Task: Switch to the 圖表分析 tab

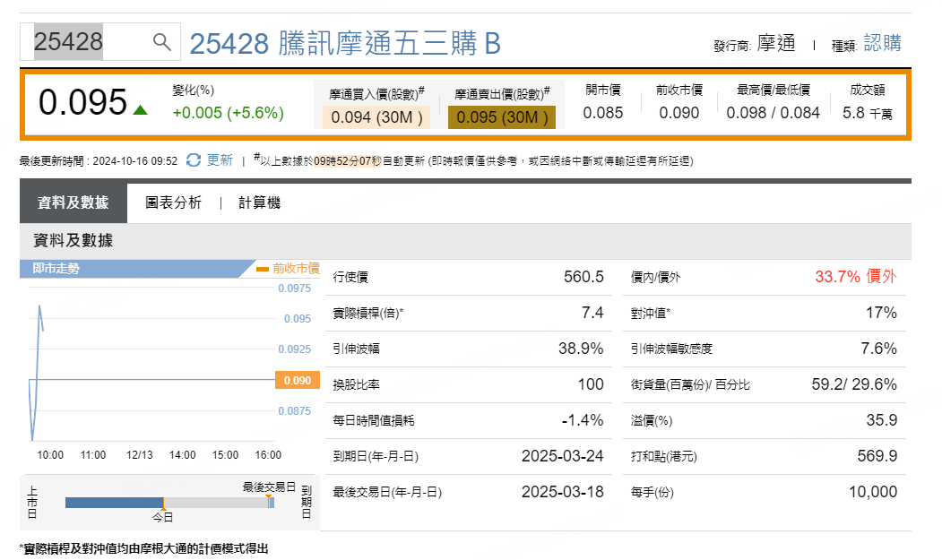Action: (x=174, y=203)
